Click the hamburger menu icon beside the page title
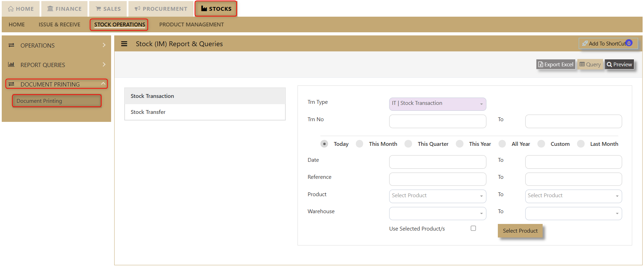Image resolution: width=644 pixels, height=267 pixels. 124,44
